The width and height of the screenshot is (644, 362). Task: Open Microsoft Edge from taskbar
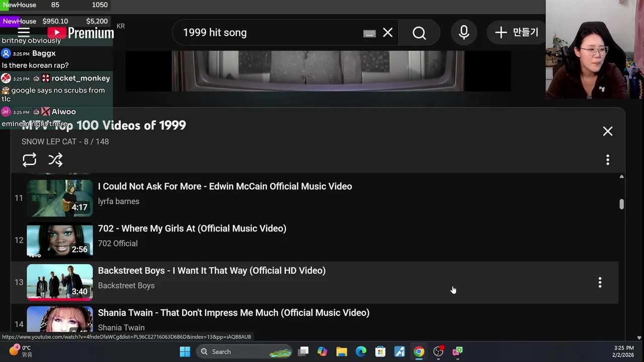click(x=361, y=351)
